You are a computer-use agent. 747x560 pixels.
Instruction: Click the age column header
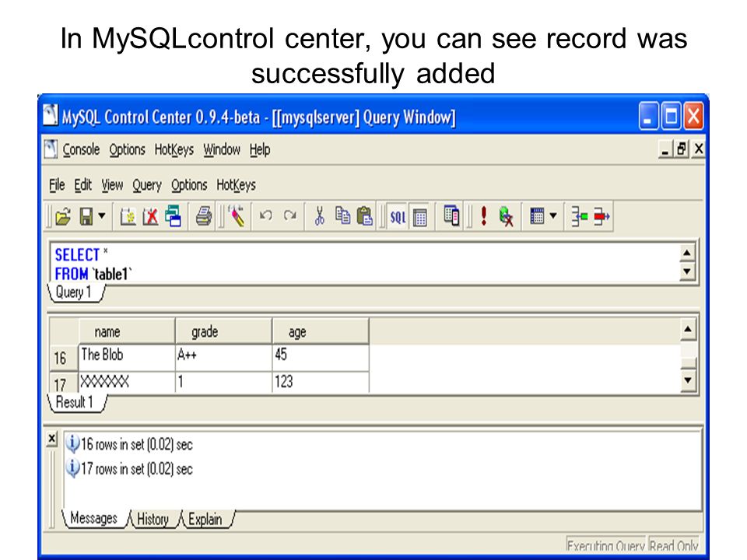tap(321, 331)
